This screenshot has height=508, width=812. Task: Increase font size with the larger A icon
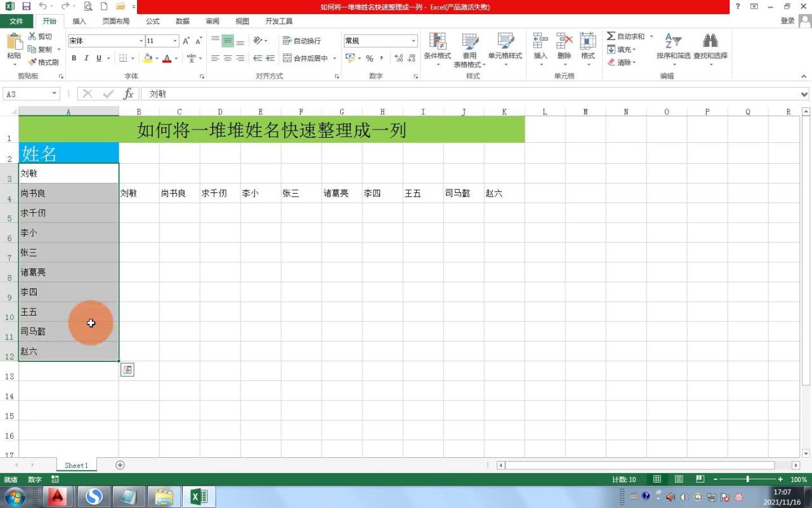click(x=187, y=41)
